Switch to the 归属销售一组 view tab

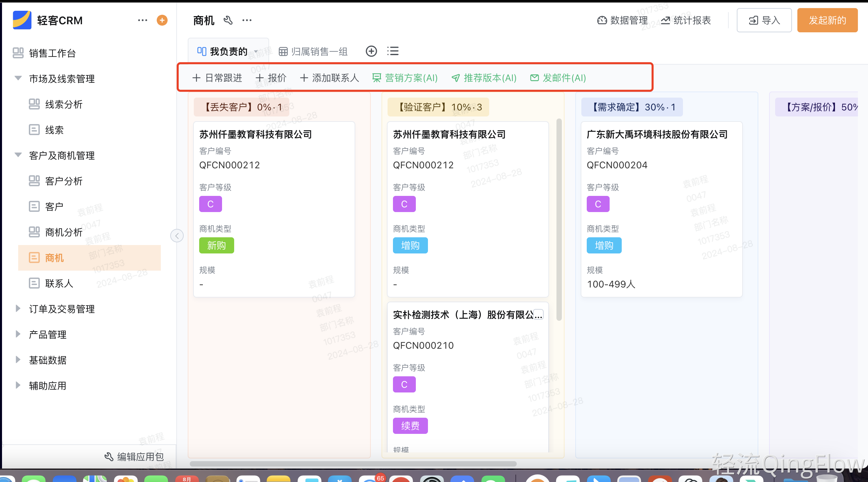tap(313, 51)
